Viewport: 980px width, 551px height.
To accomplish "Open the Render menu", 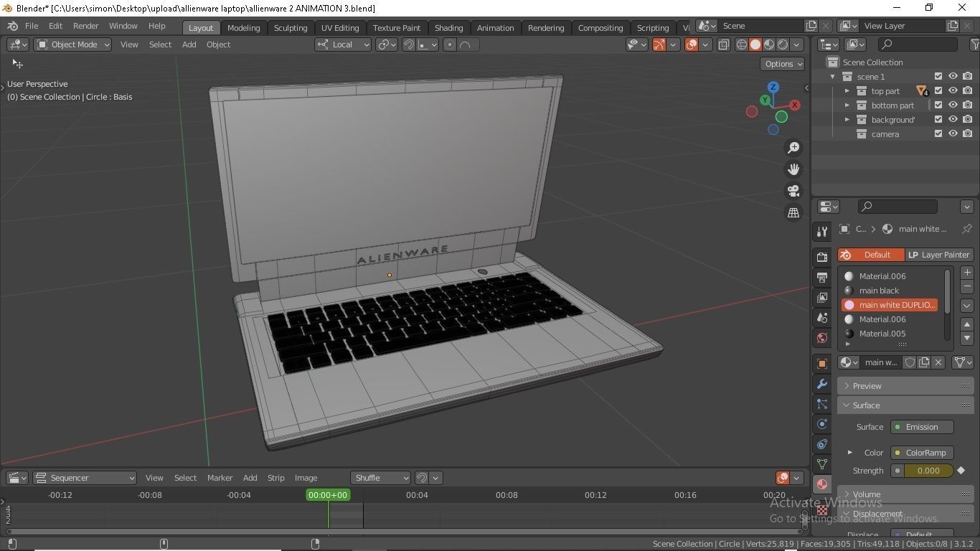I will point(85,26).
